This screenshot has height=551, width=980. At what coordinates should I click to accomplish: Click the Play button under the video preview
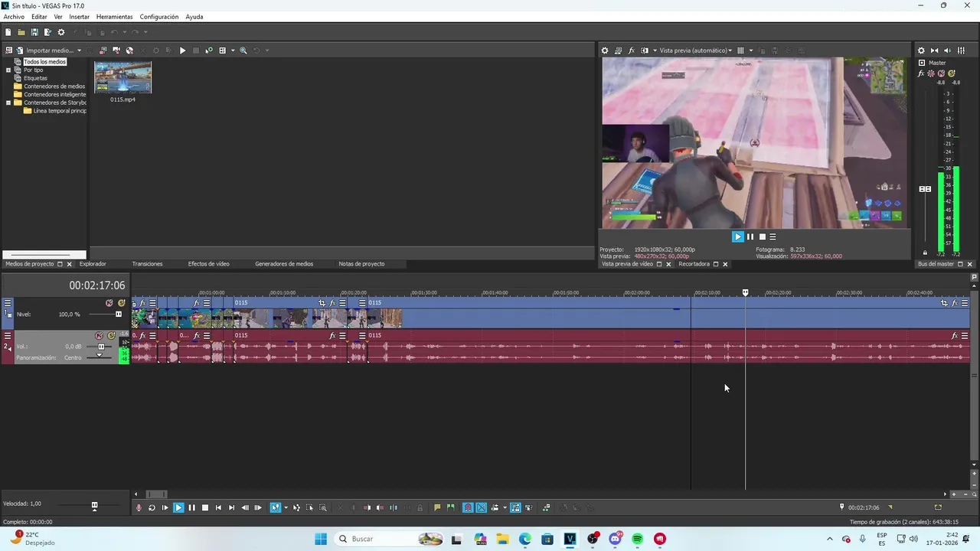click(737, 237)
